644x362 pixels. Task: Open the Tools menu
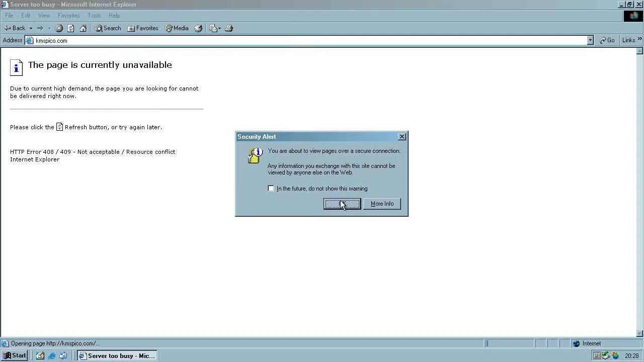point(94,16)
